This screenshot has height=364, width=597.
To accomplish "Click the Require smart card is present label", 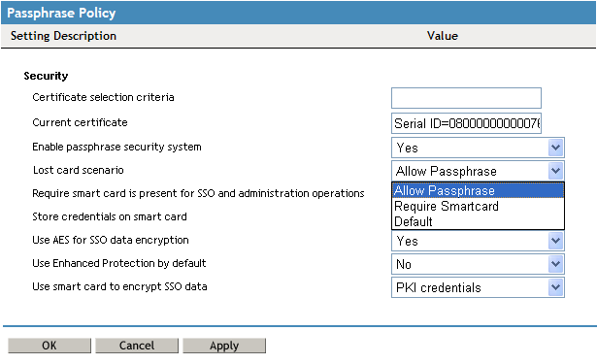I will pos(198,193).
